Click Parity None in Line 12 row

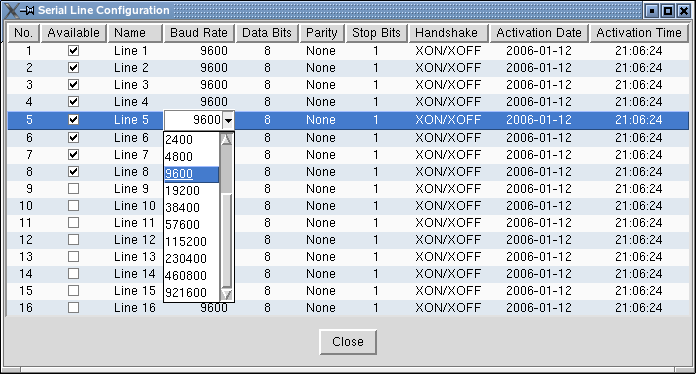coord(321,240)
